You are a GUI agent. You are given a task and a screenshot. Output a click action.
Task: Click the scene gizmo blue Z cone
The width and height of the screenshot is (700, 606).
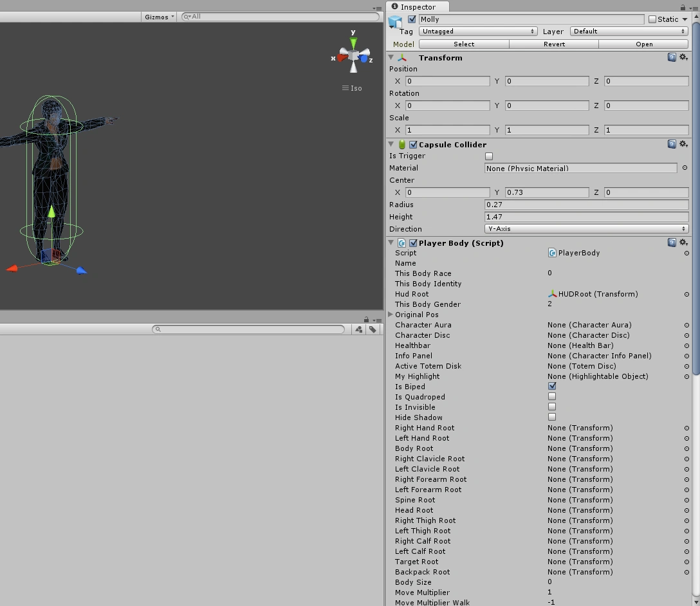tap(364, 59)
